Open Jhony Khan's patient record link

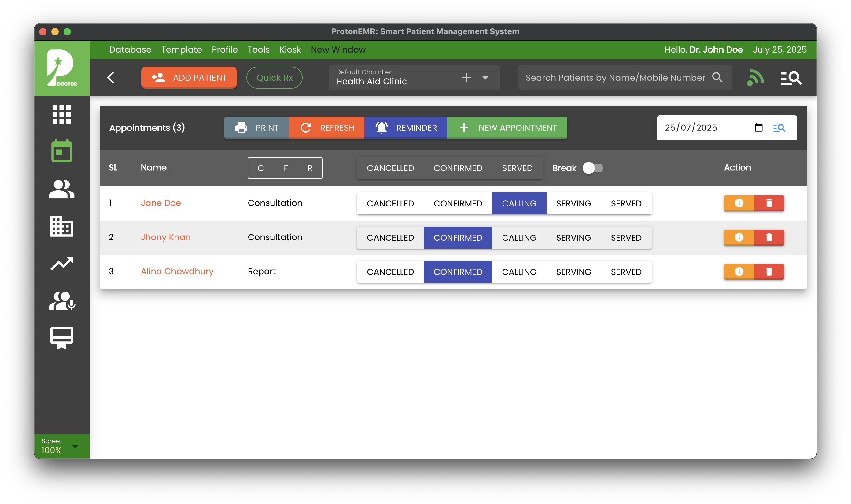tap(165, 237)
